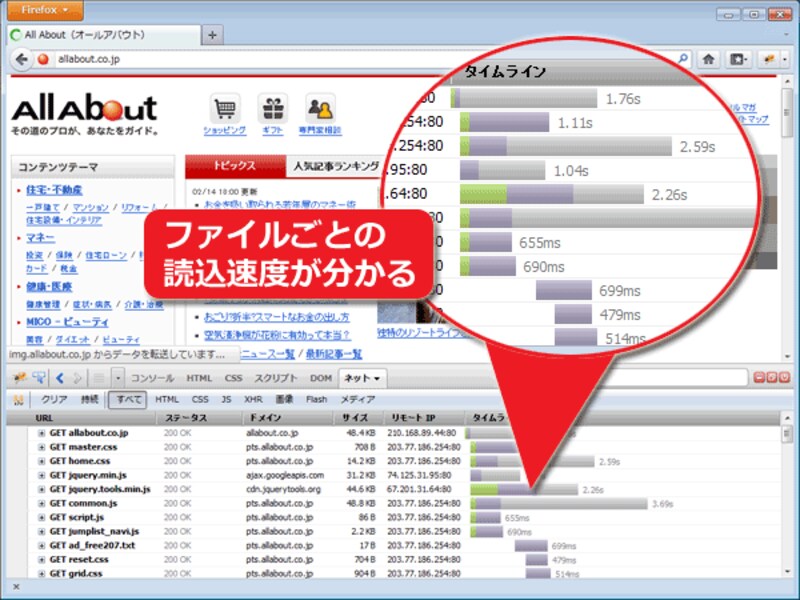800x600 pixels.
Task: Click the Firebug icon in navigation bar
Action: tap(769, 60)
